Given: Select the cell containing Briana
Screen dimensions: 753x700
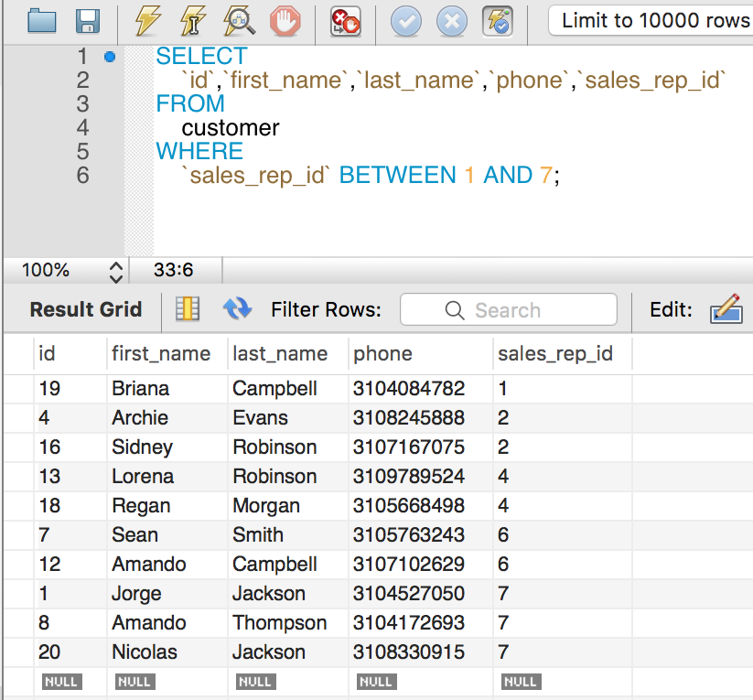Looking at the screenshot, I should (x=167, y=389).
